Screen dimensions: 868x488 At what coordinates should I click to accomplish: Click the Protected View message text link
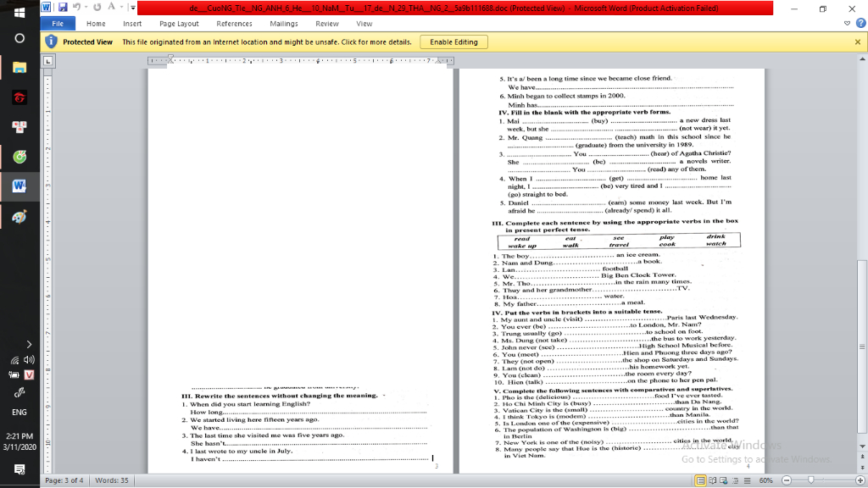coord(267,42)
